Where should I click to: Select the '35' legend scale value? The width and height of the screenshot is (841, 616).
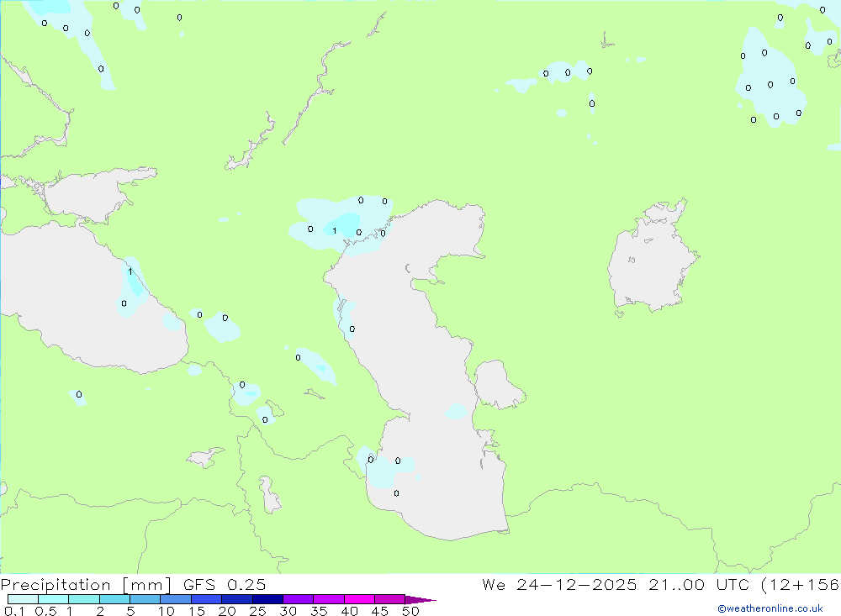(x=319, y=611)
